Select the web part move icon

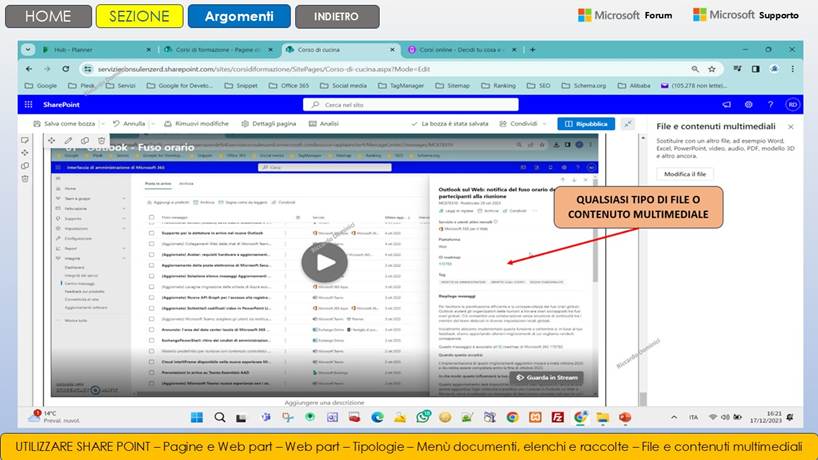52,140
